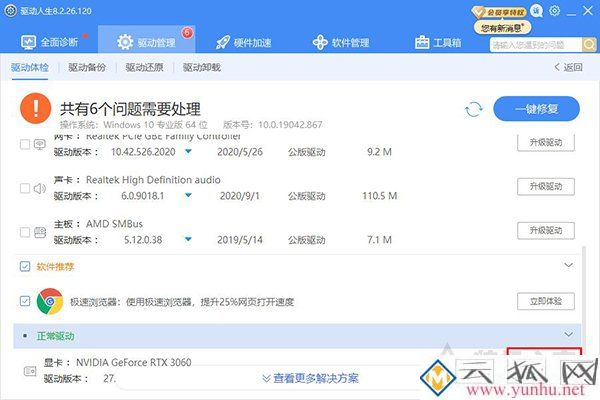Click the 软件推荐 section label
The image size is (600, 400).
(55, 267)
